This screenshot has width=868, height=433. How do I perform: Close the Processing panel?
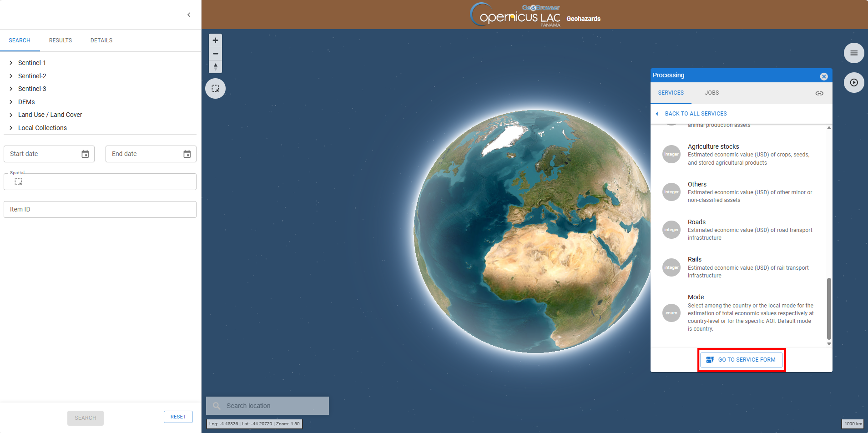tap(824, 76)
